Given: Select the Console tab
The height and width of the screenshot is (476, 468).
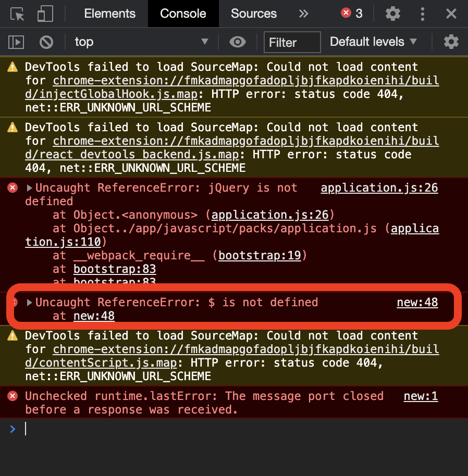Looking at the screenshot, I should coord(183,14).
